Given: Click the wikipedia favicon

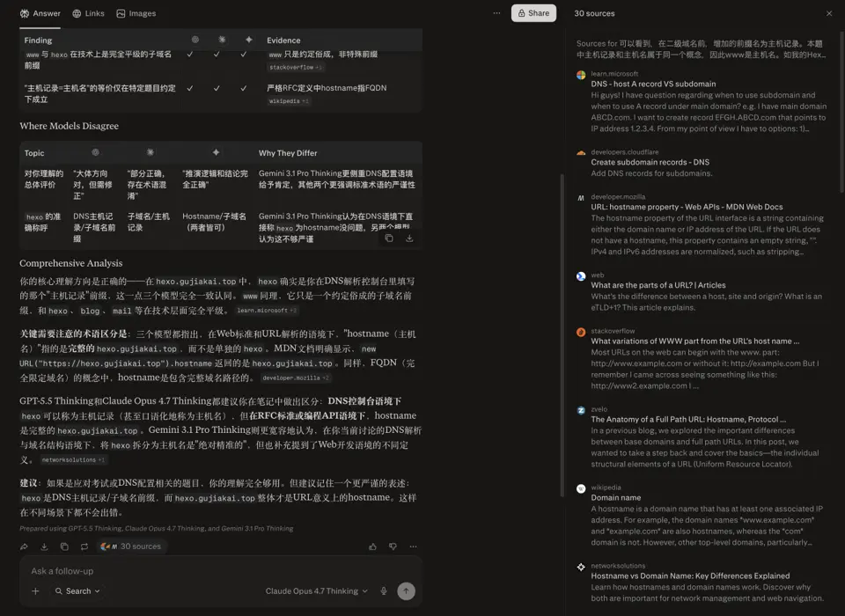Looking at the screenshot, I should (x=581, y=488).
